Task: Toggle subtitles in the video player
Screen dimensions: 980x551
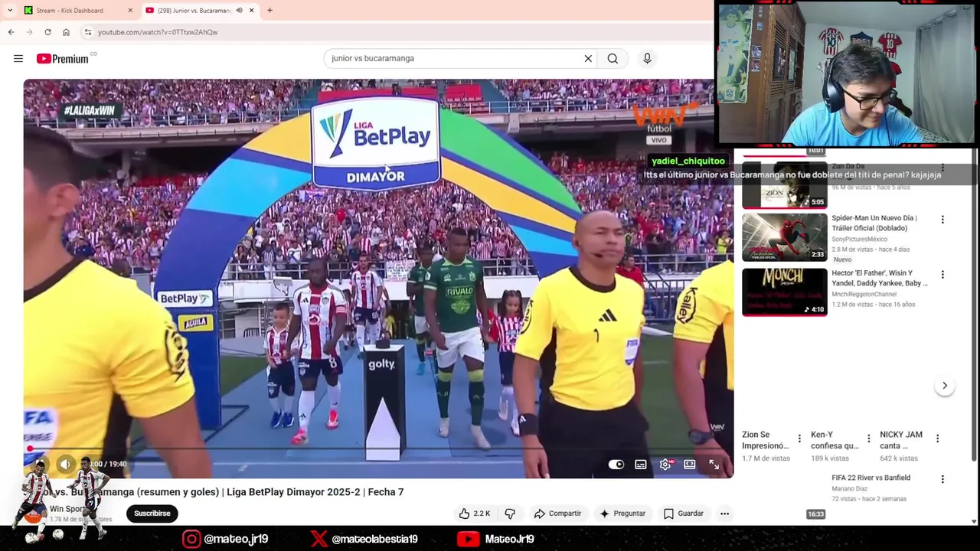Action: (x=641, y=465)
